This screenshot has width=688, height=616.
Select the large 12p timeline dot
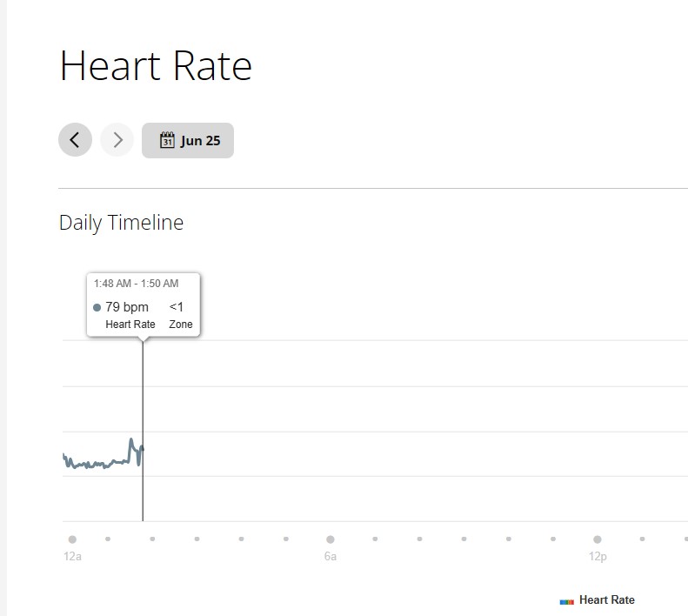598,539
